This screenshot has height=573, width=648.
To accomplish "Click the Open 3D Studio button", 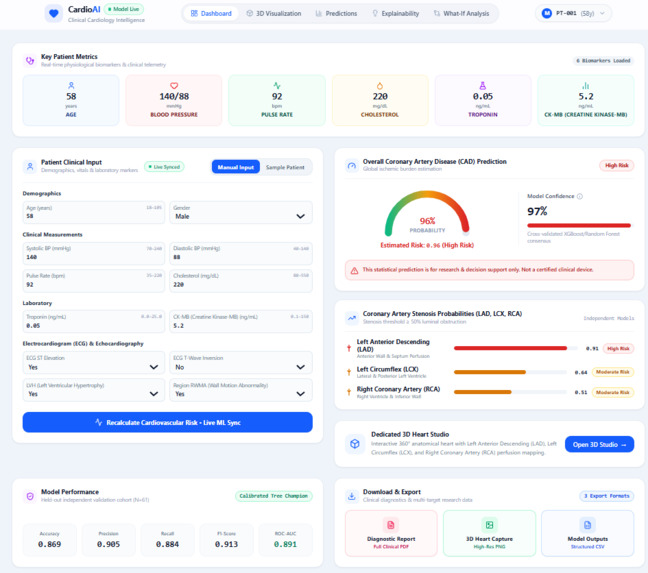I will [x=599, y=444].
